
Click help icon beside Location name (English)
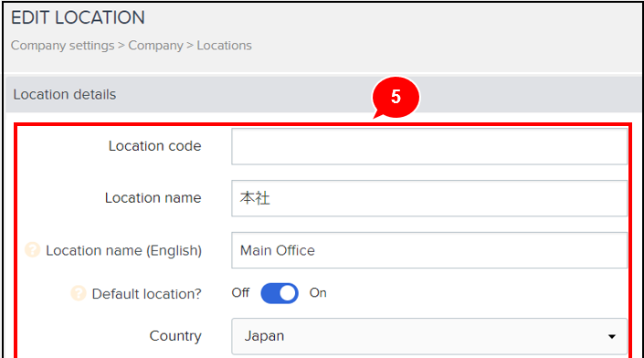tap(33, 249)
